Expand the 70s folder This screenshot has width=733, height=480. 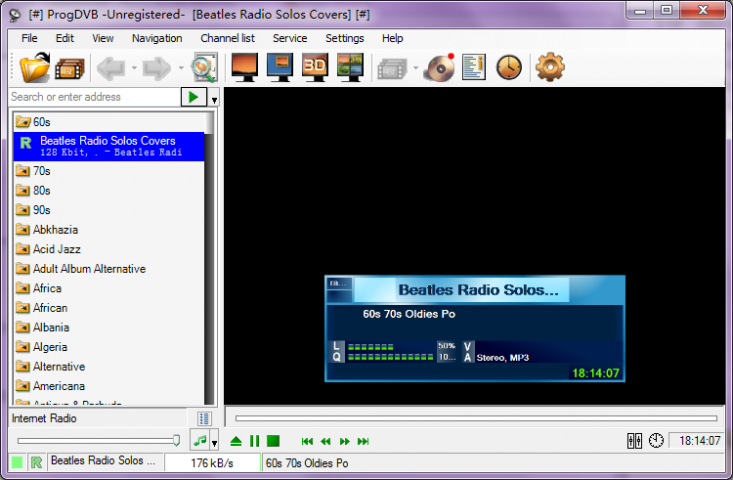tap(23, 171)
